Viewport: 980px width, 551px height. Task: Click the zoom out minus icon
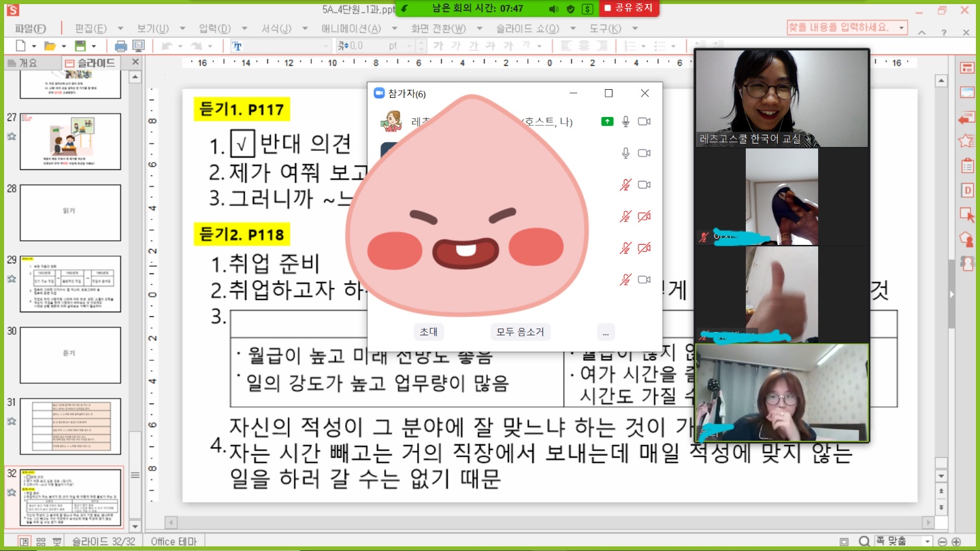click(x=943, y=541)
